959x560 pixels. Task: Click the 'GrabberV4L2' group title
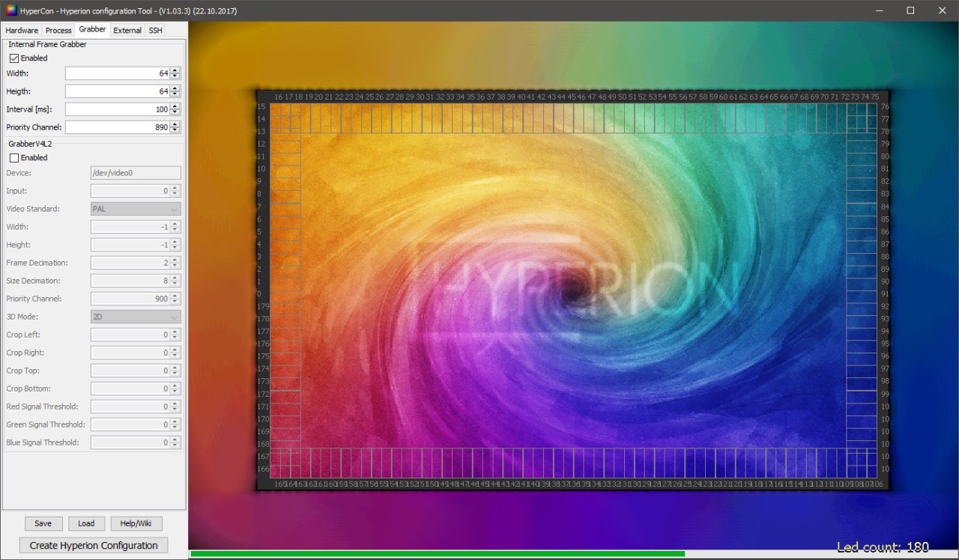(30, 144)
